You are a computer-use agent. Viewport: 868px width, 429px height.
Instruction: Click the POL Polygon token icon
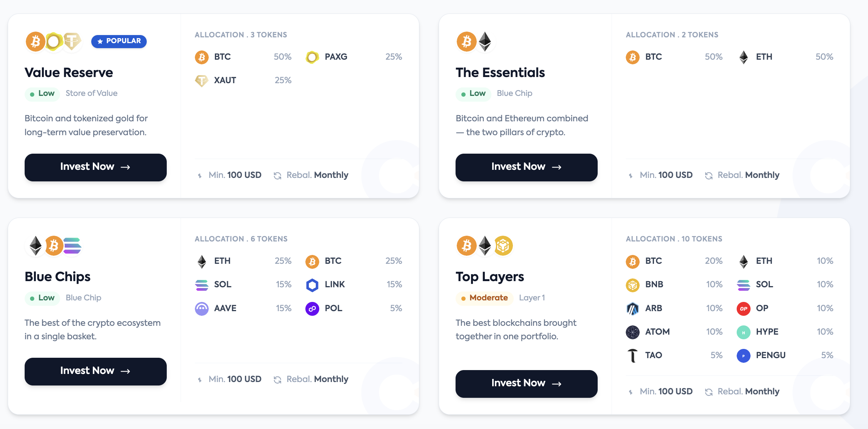click(x=312, y=308)
